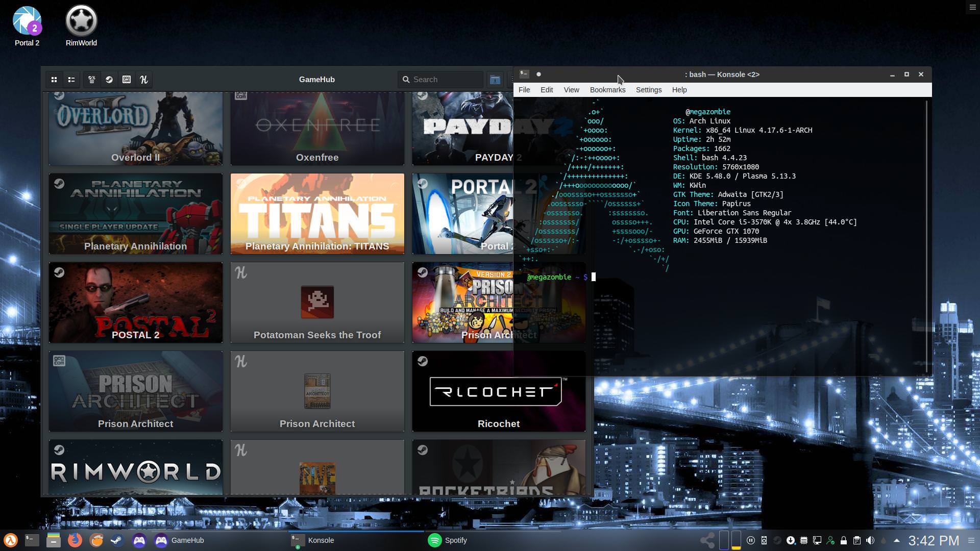Open volume control in system tray
Image resolution: width=980 pixels, height=551 pixels.
coord(870,540)
